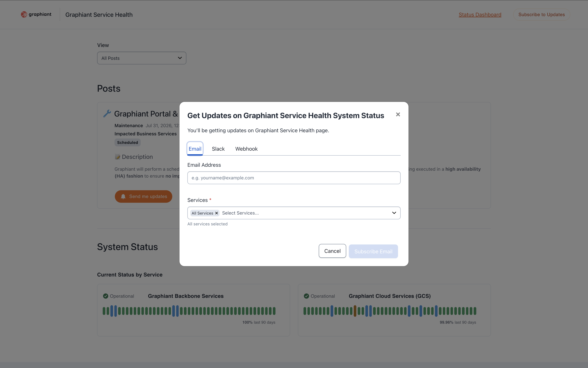This screenshot has width=588, height=368.
Task: Click the Graphiant Service Health header title
Action: pyautogui.click(x=99, y=15)
